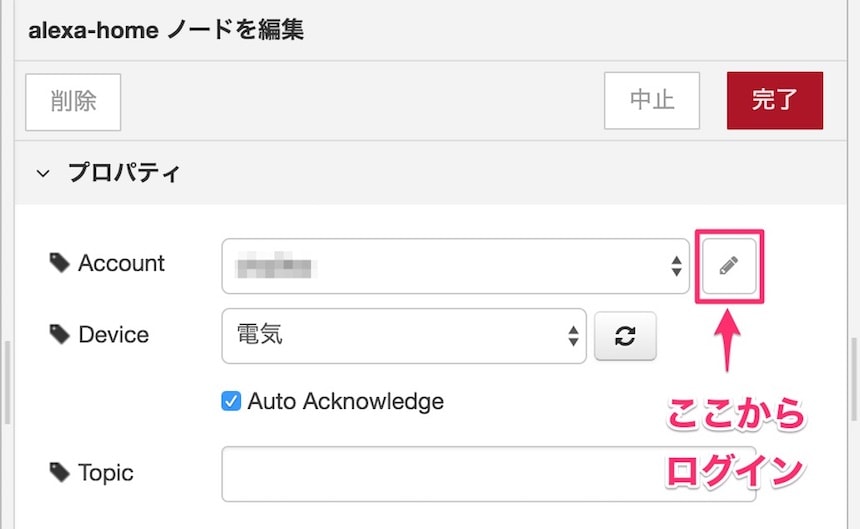Click the Topic field label

[x=106, y=472]
